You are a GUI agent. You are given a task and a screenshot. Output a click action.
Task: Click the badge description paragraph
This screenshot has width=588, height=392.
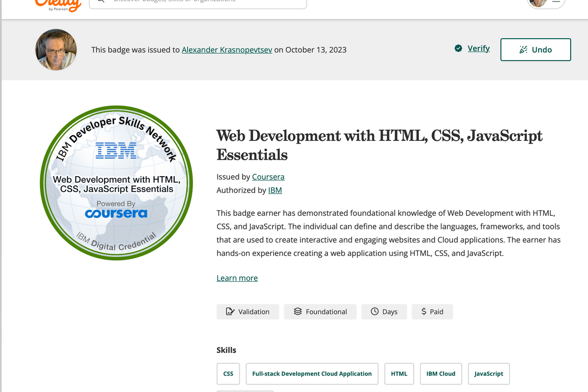click(388, 233)
